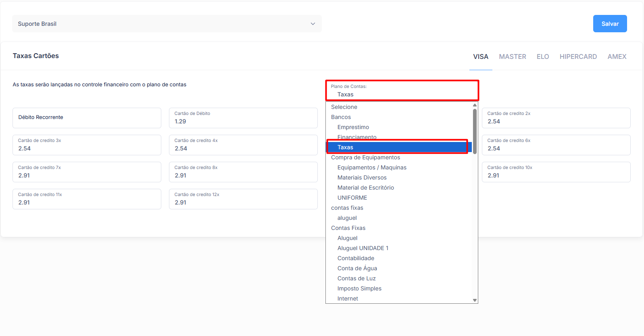
Task: Choose Aluguel UNIDADE 1 option
Action: (399, 248)
